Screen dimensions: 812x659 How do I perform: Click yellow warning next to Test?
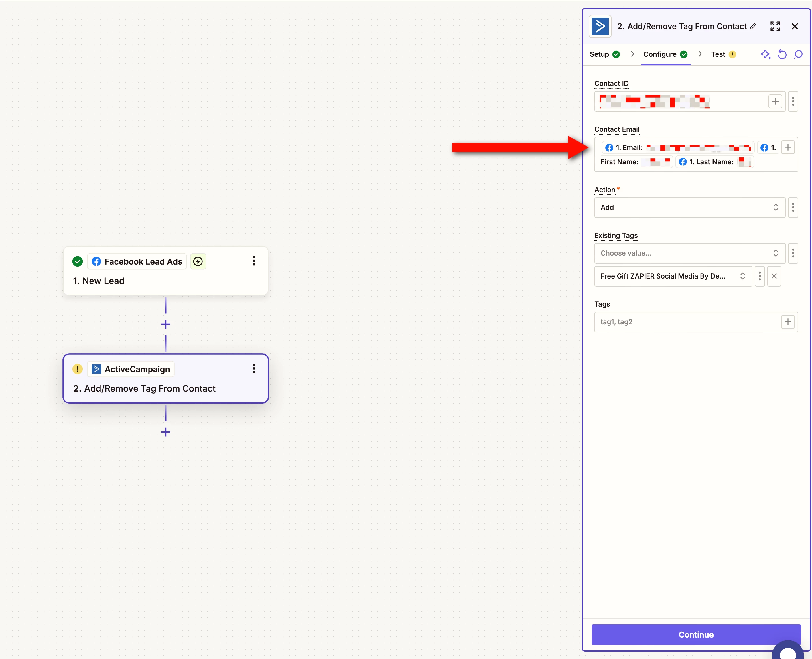pos(732,54)
